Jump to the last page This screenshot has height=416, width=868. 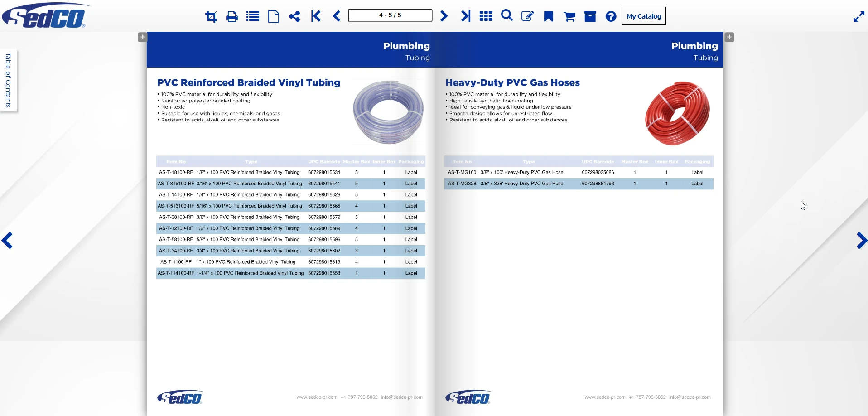point(466,15)
